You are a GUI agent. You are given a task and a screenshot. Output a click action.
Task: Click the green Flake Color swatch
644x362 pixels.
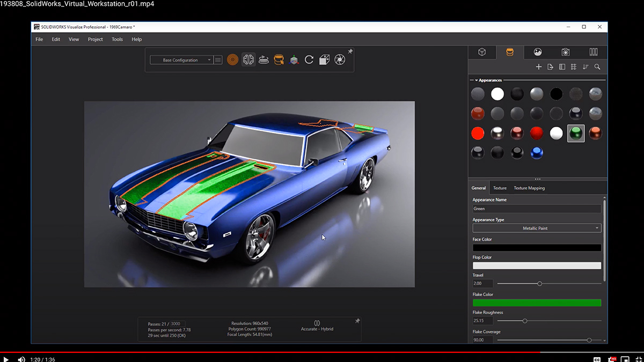click(537, 303)
